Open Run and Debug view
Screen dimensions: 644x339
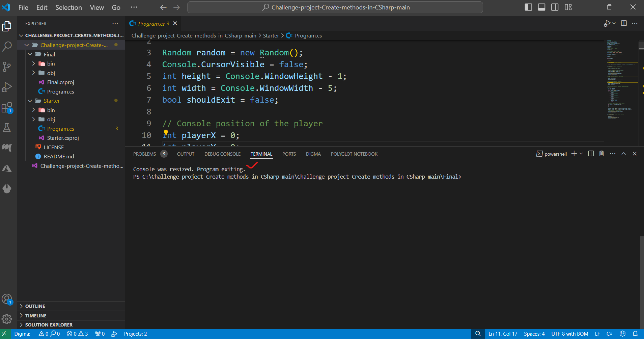pos(7,87)
